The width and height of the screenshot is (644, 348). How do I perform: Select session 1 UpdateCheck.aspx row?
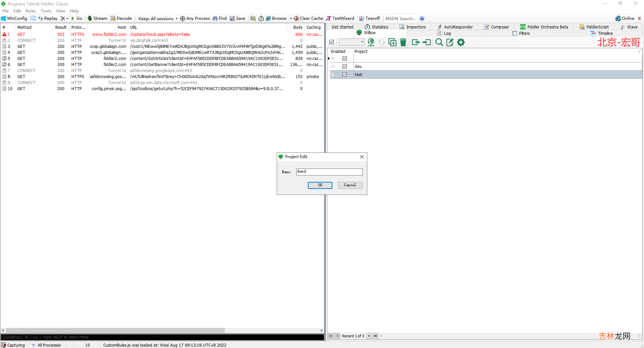(162, 34)
